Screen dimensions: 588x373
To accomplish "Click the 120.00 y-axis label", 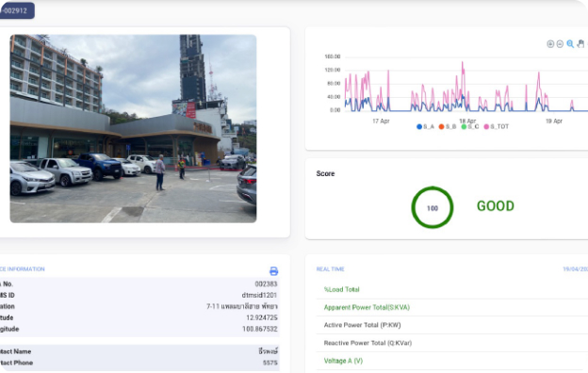I will 333,70.
